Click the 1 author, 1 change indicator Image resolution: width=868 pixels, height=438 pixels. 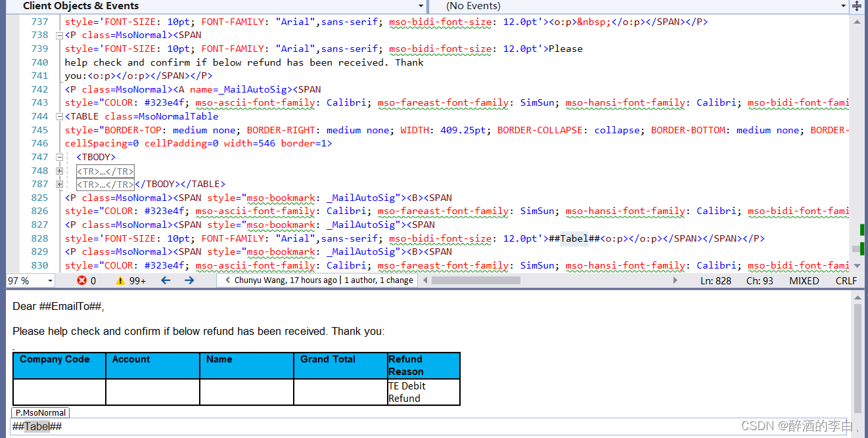click(380, 280)
